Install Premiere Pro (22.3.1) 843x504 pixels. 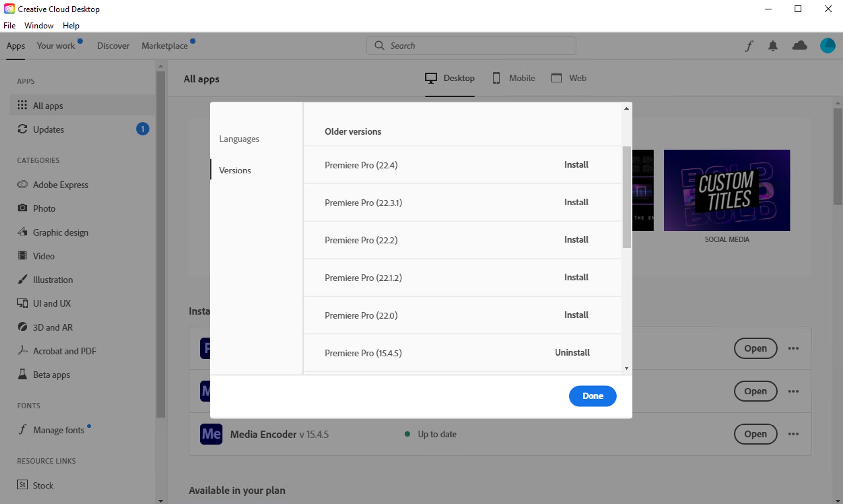(x=576, y=203)
